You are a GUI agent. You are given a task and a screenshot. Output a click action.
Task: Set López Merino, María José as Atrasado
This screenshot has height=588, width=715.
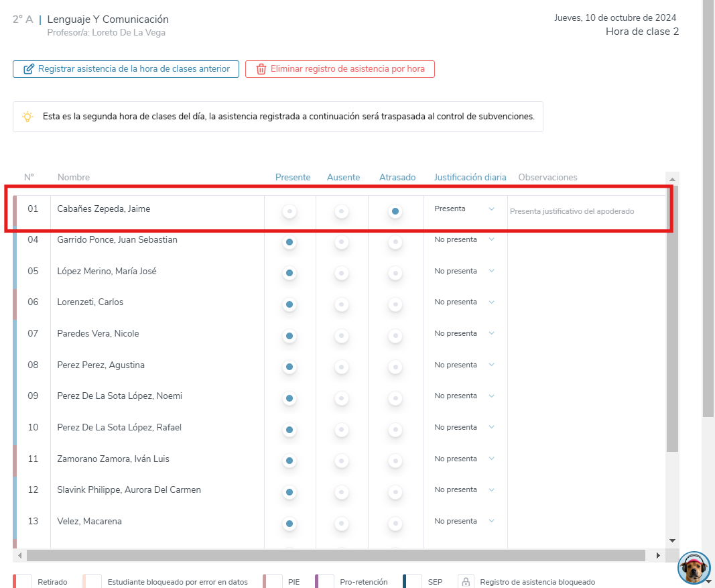coord(395,274)
